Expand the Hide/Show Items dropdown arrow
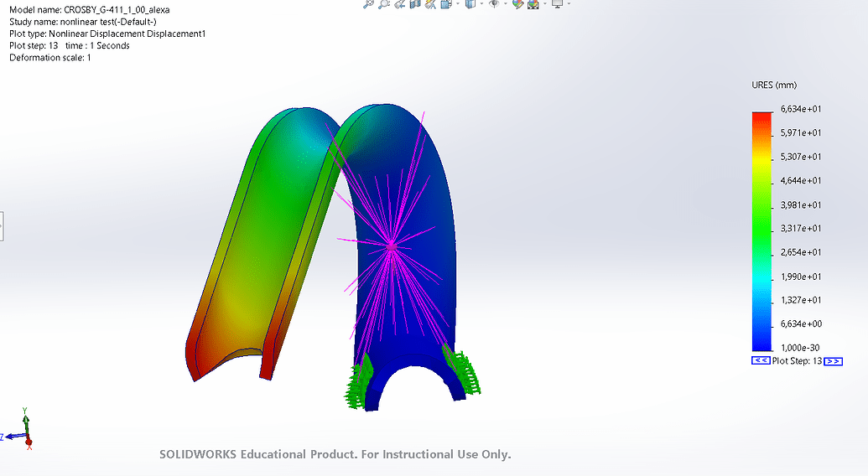The height and width of the screenshot is (476, 868). point(506,3)
